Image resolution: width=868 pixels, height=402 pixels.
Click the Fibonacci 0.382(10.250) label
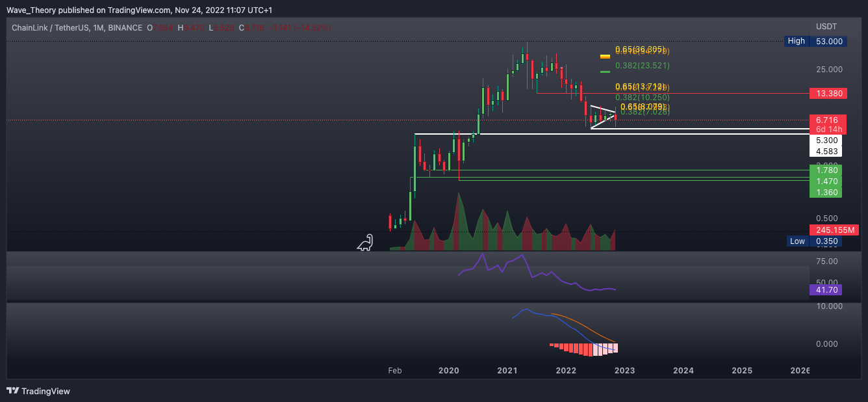pyautogui.click(x=643, y=97)
